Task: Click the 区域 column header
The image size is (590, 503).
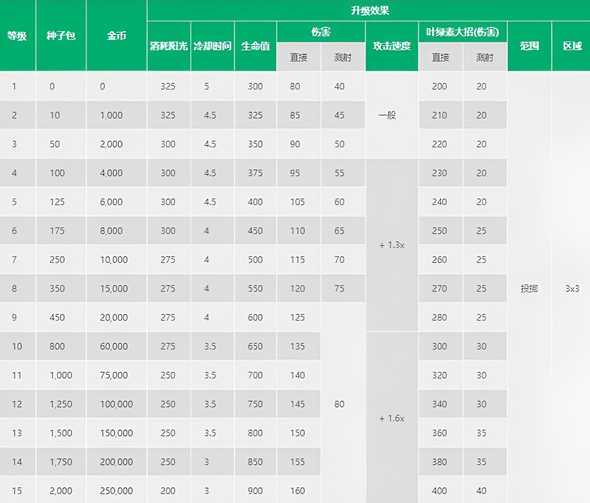Action: coord(572,46)
